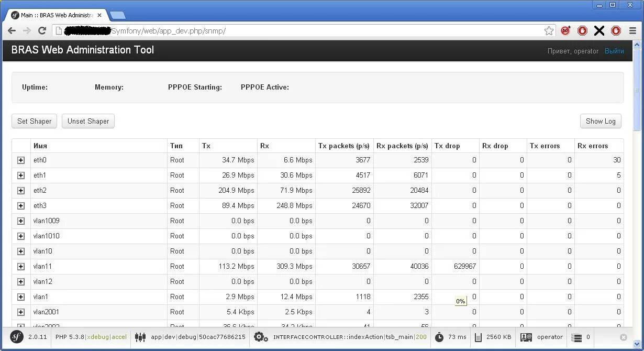
Task: Open the Chrome hamburger menu
Action: click(632, 31)
